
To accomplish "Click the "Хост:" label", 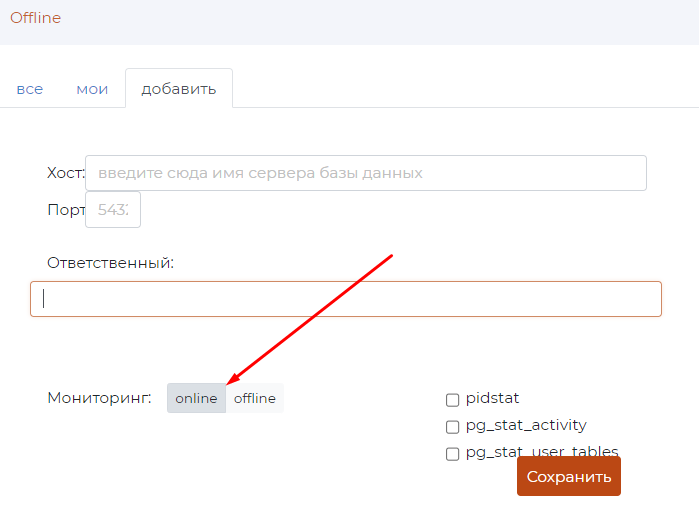I will [x=65, y=173].
